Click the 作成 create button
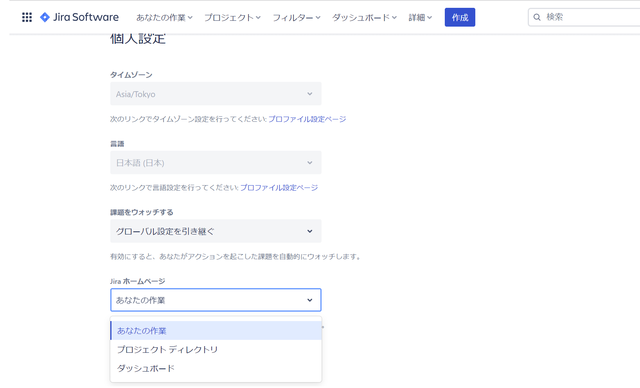This screenshot has width=640, height=388. click(460, 18)
